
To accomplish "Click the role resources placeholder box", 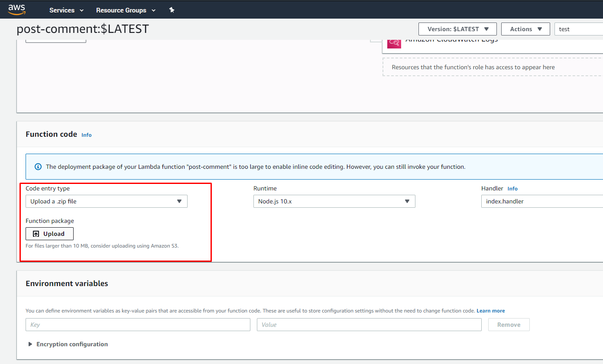I will [x=493, y=67].
